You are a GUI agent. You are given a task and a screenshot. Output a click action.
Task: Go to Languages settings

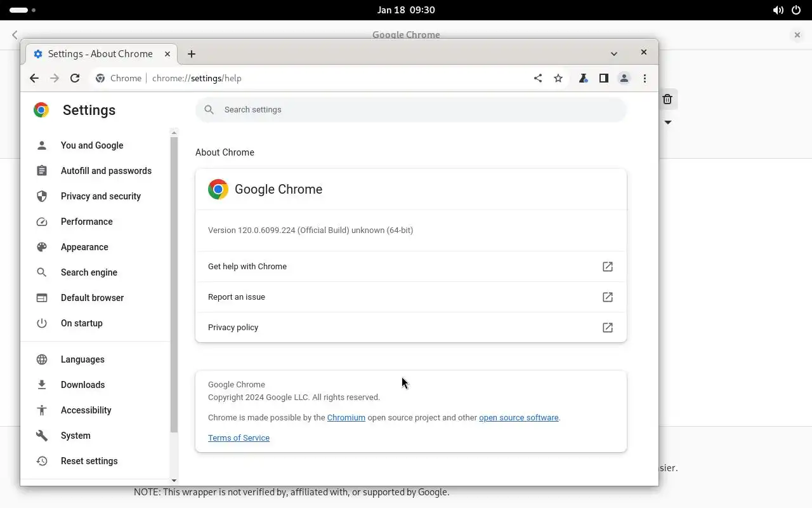(x=82, y=359)
